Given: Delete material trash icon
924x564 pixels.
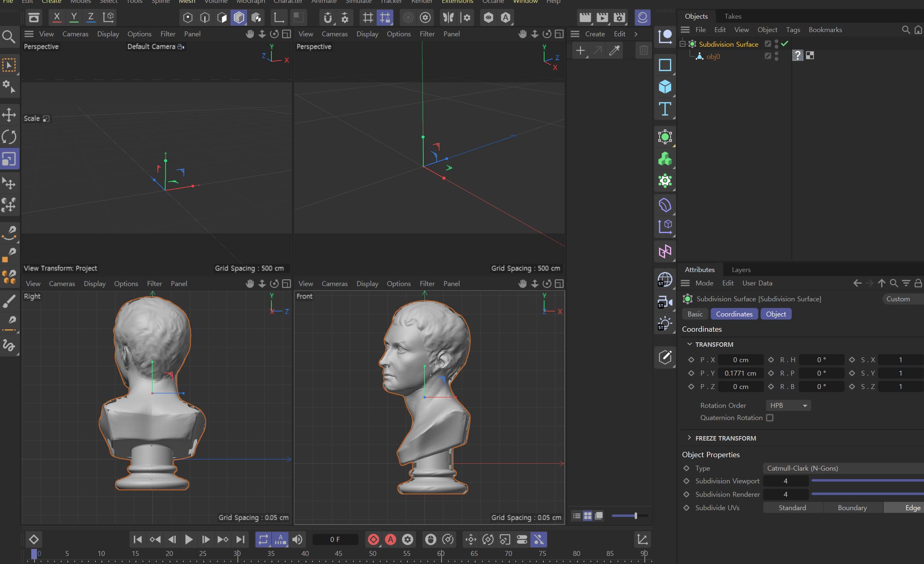Looking at the screenshot, I should point(644,50).
